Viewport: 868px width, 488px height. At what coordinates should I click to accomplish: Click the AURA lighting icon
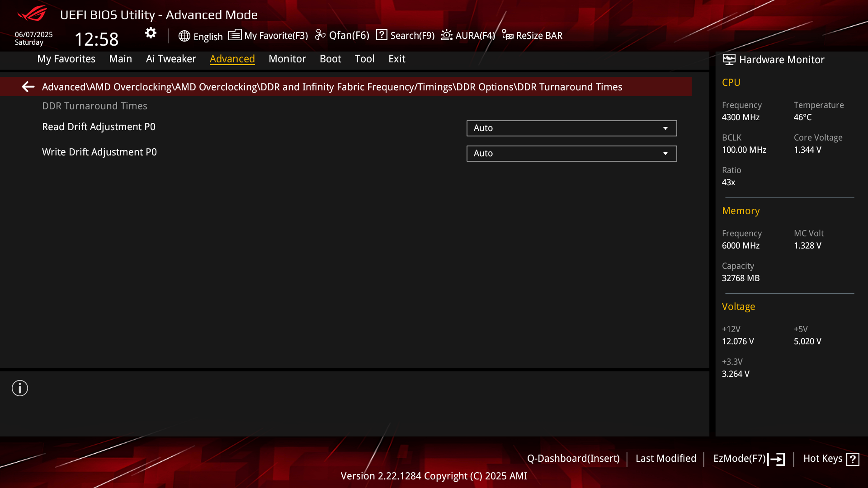coord(447,35)
